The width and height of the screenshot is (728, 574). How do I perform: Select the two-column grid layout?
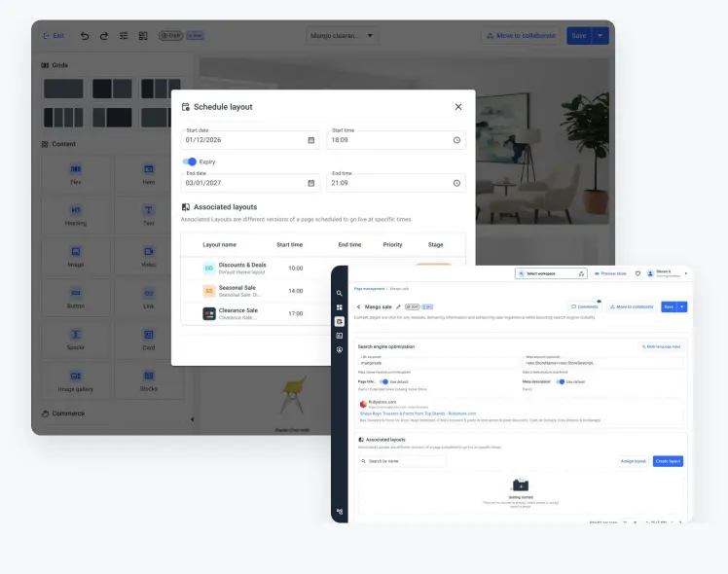112,89
